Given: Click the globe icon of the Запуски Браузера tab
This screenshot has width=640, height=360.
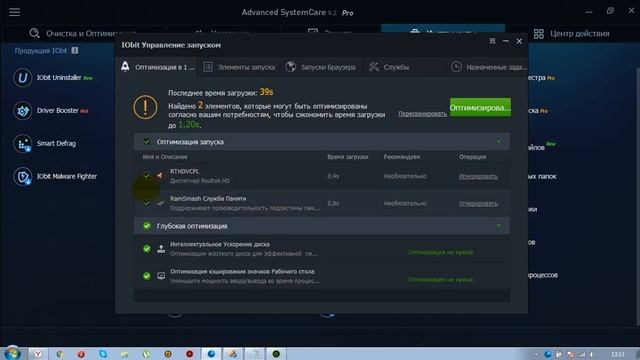Looking at the screenshot, I should pyautogui.click(x=291, y=67).
